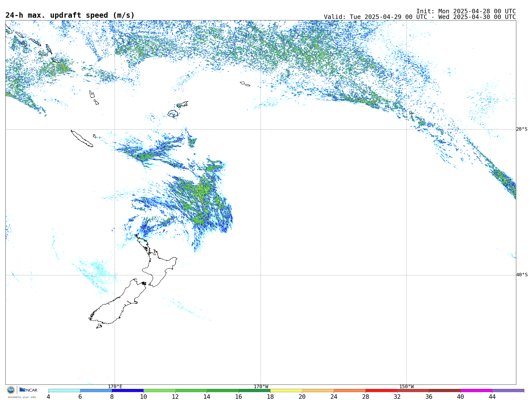Click the colorbar tick label 4
This screenshot has height=400, width=532.
point(49,397)
